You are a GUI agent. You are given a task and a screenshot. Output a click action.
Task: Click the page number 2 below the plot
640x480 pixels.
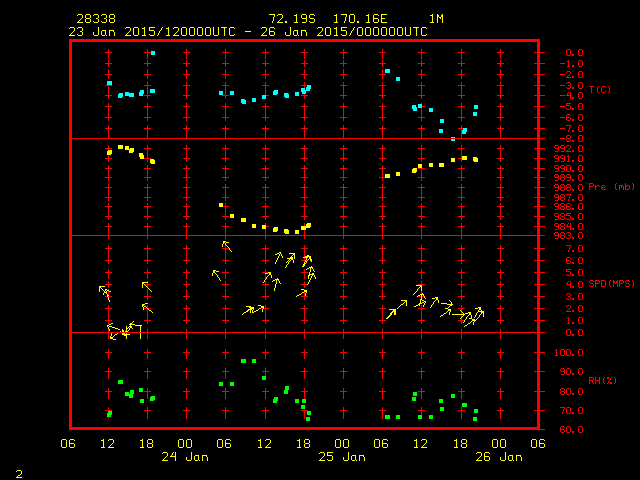[19, 474]
